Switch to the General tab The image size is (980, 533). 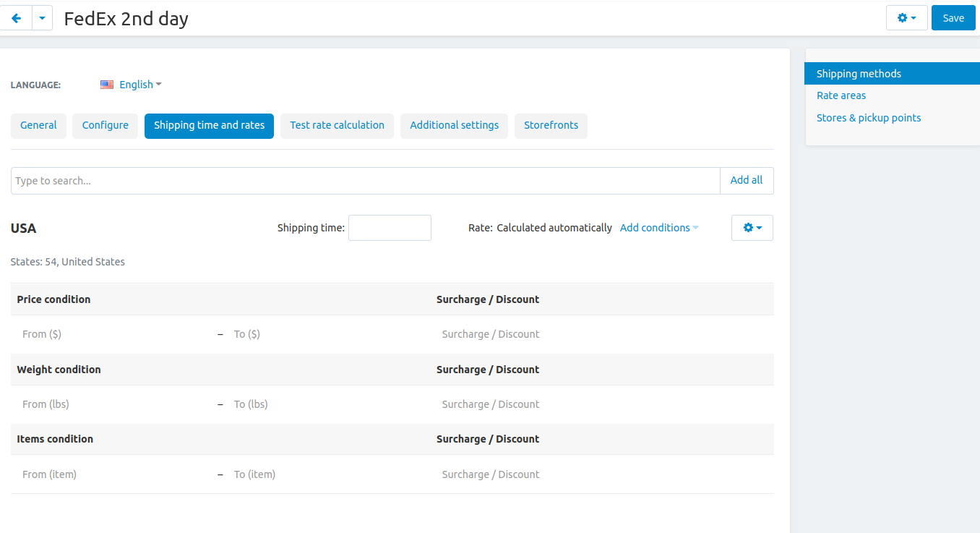tap(38, 125)
